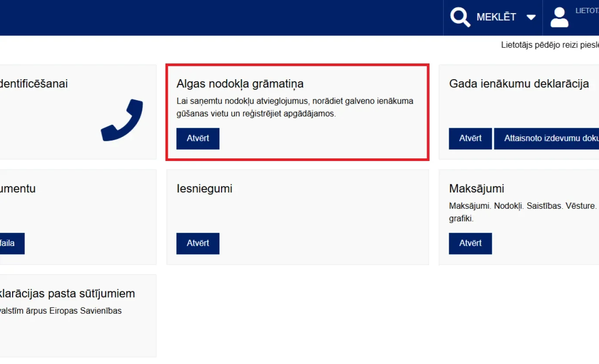The image size is (599, 364).
Task: Select the Algas nodokļa grāmatiņa heading
Action: pos(240,84)
